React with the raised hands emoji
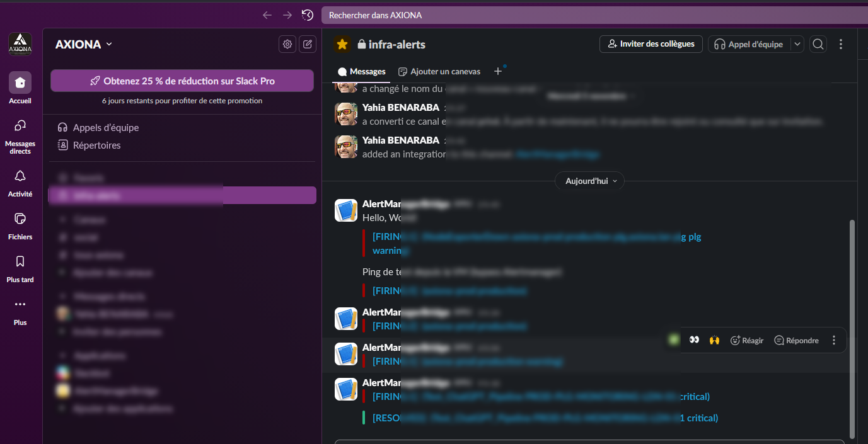 (x=714, y=339)
